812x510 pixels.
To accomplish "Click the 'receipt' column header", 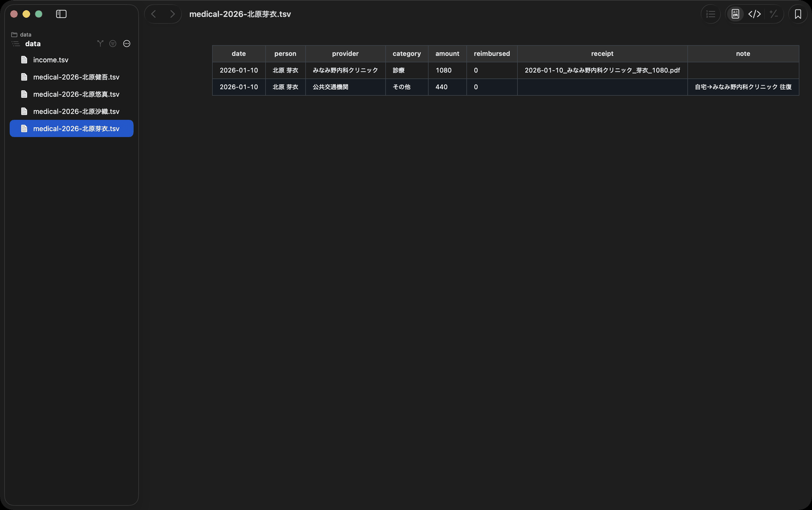I will tap(603, 54).
